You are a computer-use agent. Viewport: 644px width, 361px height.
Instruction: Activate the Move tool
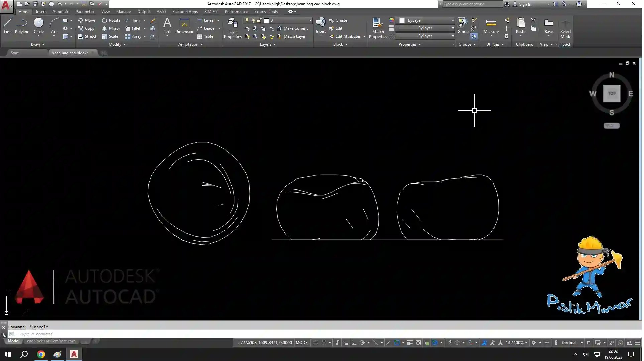coord(87,20)
